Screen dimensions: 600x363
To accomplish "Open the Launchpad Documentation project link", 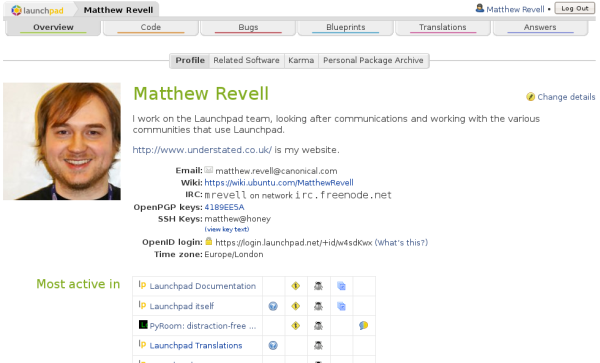I will [202, 286].
